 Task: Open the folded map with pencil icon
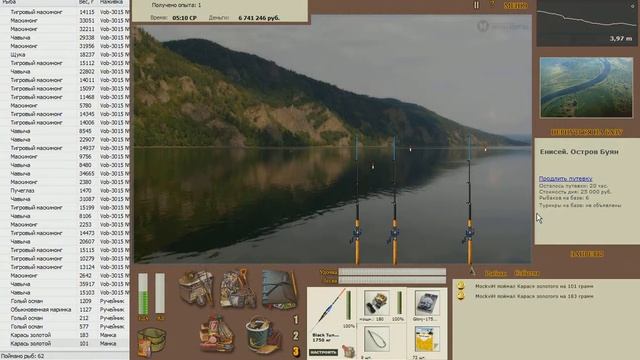pos(279,289)
